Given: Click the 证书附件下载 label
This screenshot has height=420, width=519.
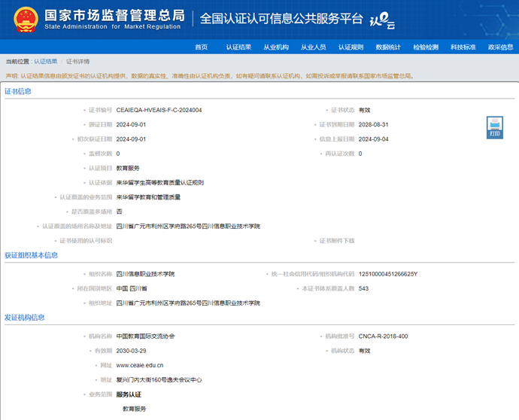Looking at the screenshot, I should tap(337, 240).
